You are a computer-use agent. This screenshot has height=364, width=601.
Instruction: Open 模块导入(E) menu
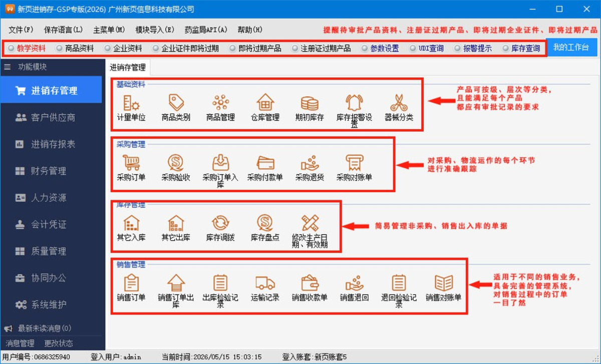(x=155, y=30)
